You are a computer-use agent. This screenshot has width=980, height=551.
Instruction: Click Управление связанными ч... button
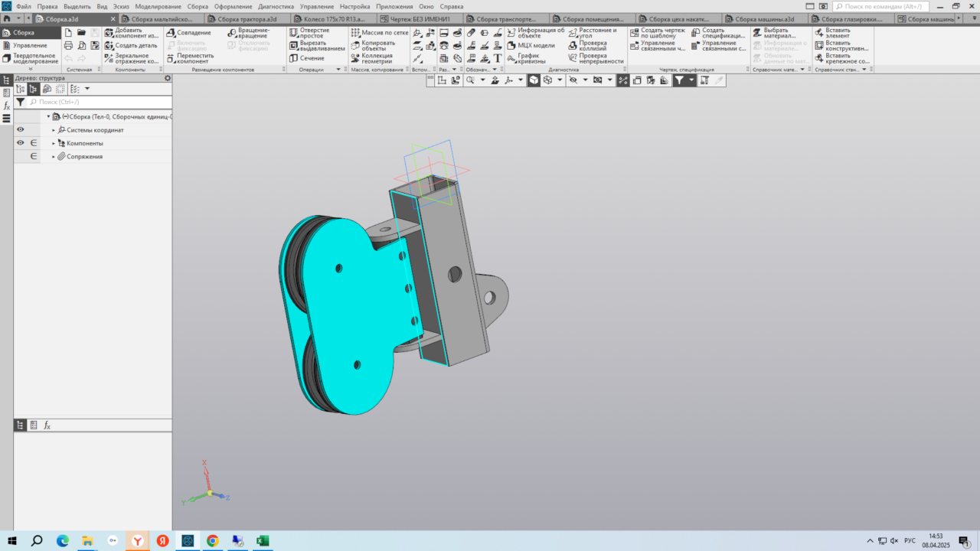[x=658, y=46]
